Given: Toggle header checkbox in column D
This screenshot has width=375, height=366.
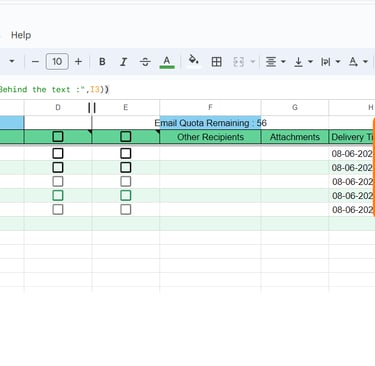Looking at the screenshot, I should pyautogui.click(x=58, y=137).
